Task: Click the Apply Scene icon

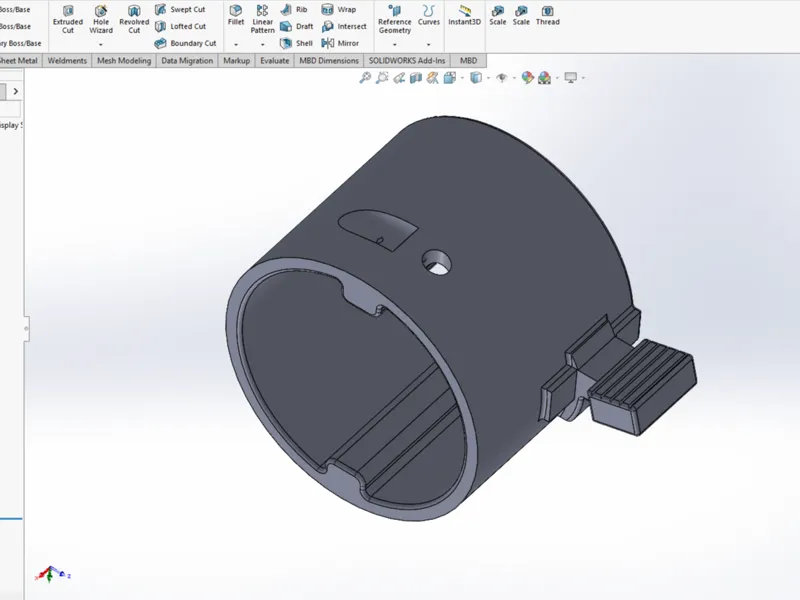Action: tap(544, 78)
